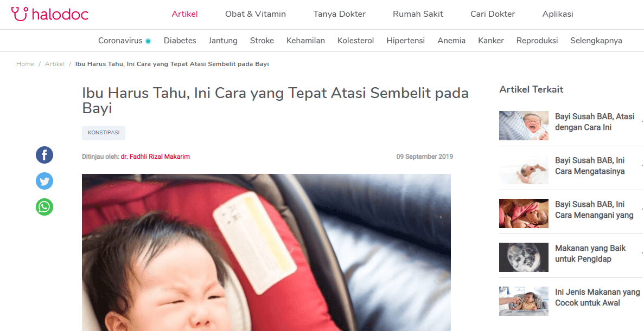This screenshot has height=331, width=644.
Task: Click the Coronavirus live indicator dot
Action: coord(148,41)
